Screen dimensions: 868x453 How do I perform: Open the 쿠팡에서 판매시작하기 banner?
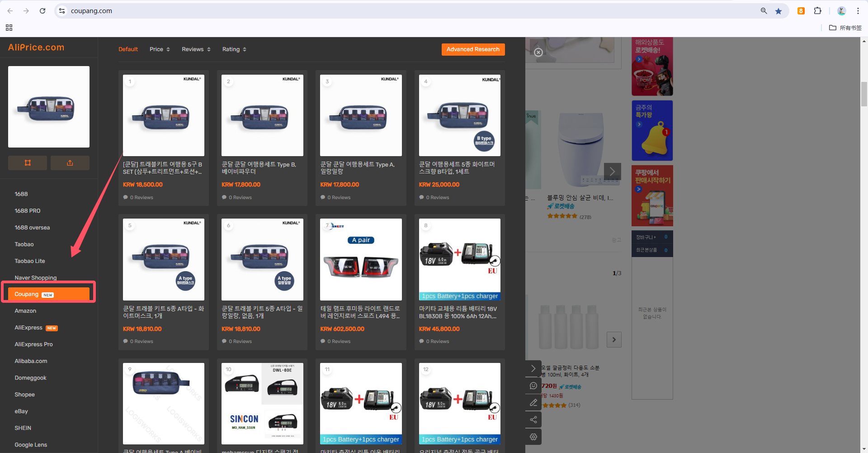652,196
